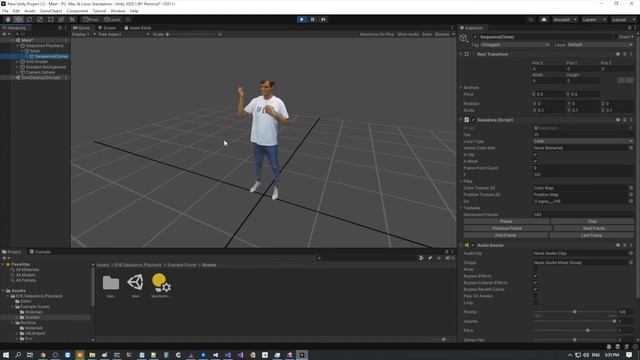Screen dimensions: 640x360
Task: Collapse Sequence Playback object in Hierarchy
Action: pos(17,46)
